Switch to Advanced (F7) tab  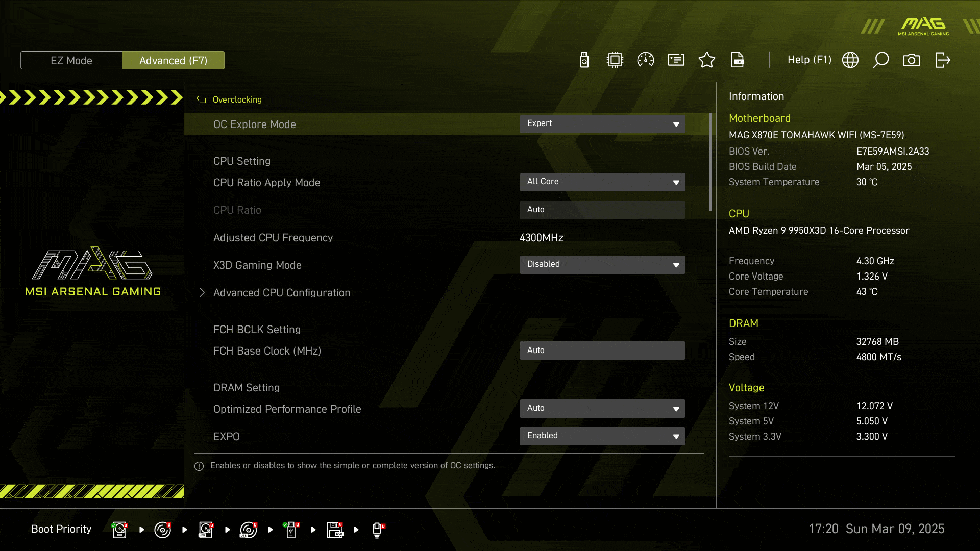174,60
